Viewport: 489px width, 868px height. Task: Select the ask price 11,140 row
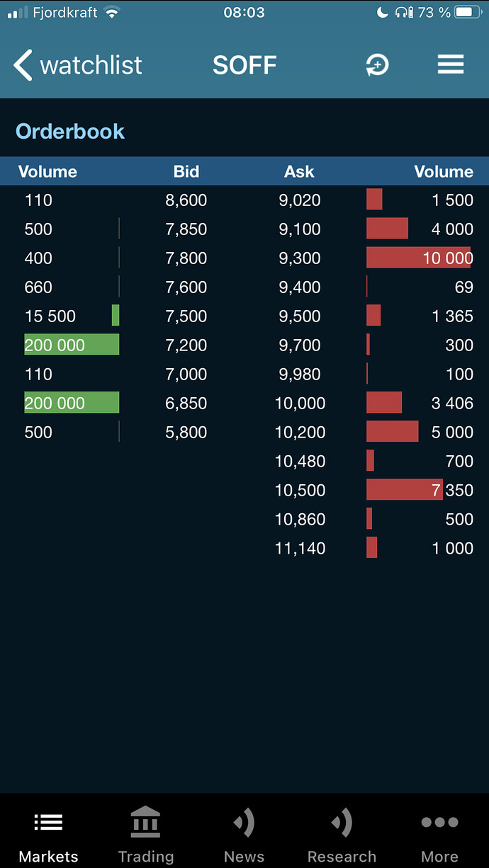click(366, 549)
